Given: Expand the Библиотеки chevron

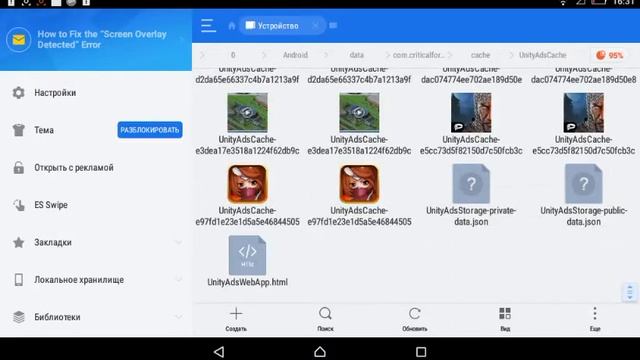Looking at the screenshot, I should point(178,317).
